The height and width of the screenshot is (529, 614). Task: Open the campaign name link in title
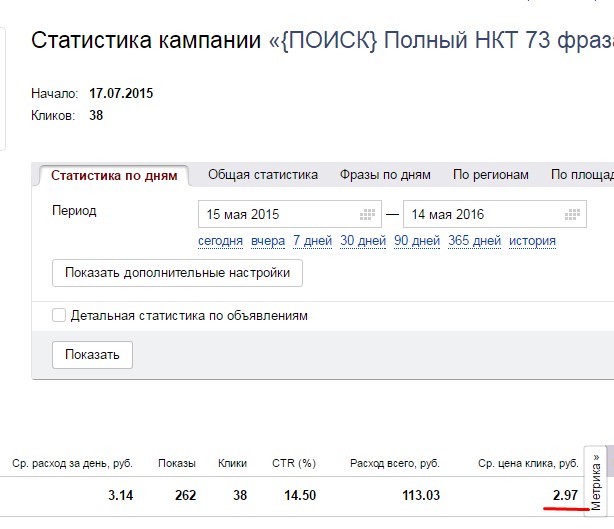click(x=440, y=41)
